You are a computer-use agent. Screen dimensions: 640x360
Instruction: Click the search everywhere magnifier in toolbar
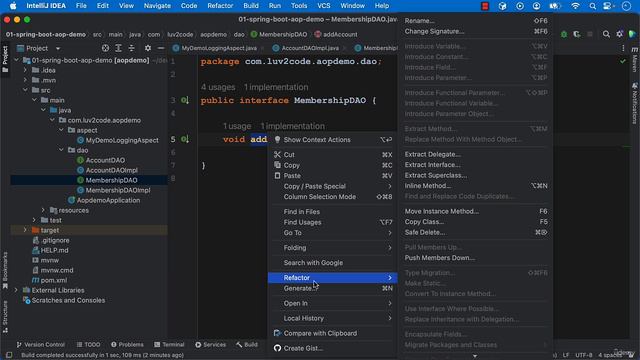click(x=606, y=34)
